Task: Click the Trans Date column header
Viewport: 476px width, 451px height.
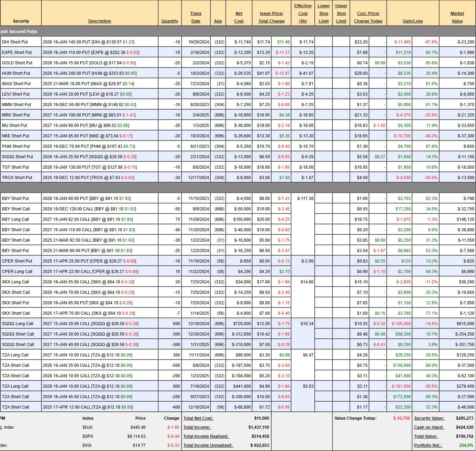Action: (x=196, y=17)
